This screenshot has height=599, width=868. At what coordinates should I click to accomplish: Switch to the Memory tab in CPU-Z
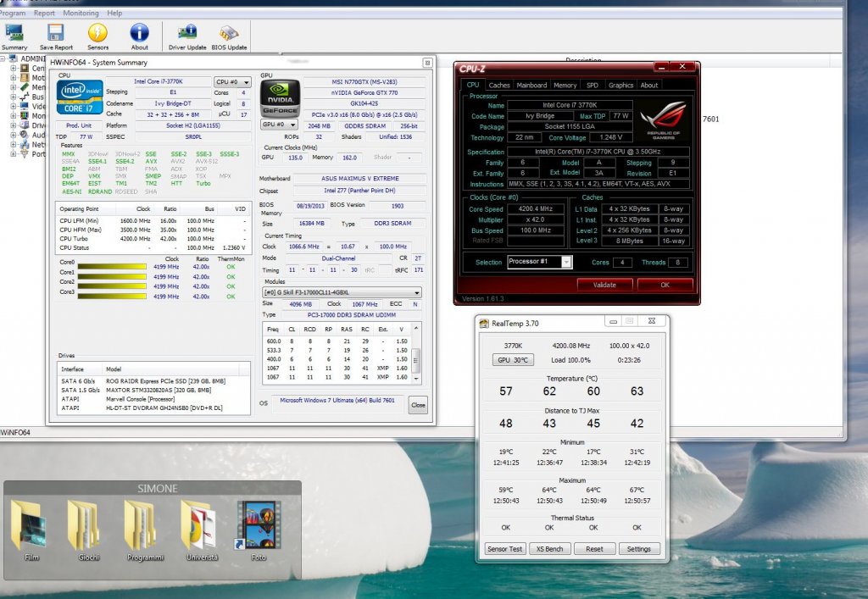pos(565,86)
